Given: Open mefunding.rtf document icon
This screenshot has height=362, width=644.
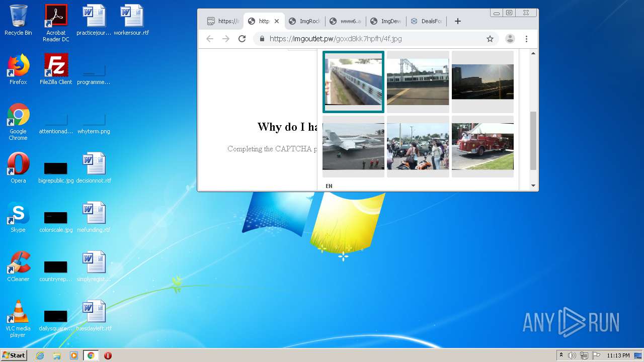Looking at the screenshot, I should click(94, 217).
